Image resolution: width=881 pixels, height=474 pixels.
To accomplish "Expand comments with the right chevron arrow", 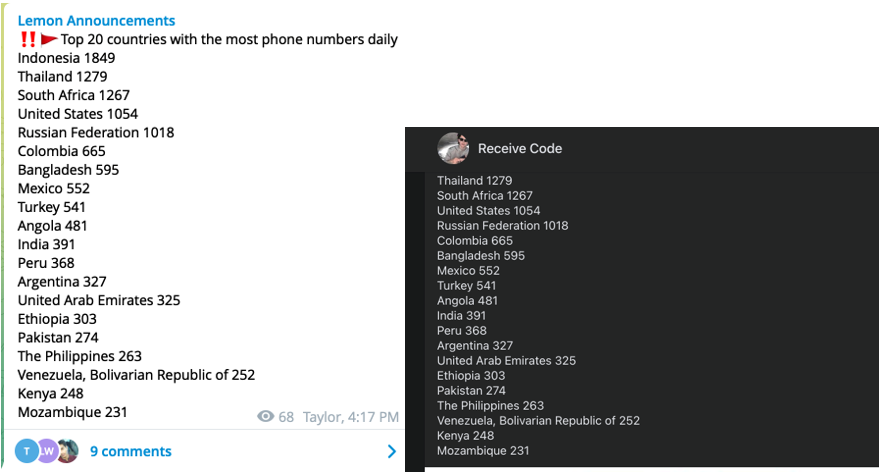I will tap(391, 452).
